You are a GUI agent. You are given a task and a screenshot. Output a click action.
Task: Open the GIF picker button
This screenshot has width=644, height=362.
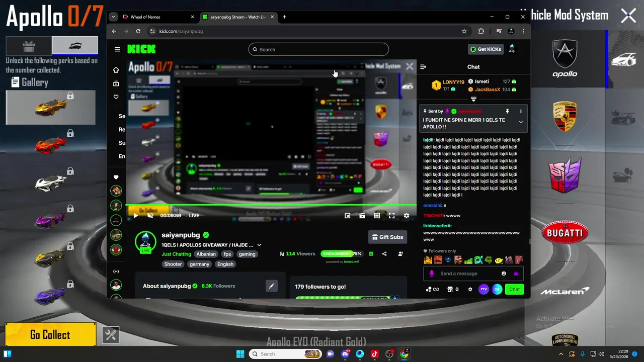[x=497, y=289]
